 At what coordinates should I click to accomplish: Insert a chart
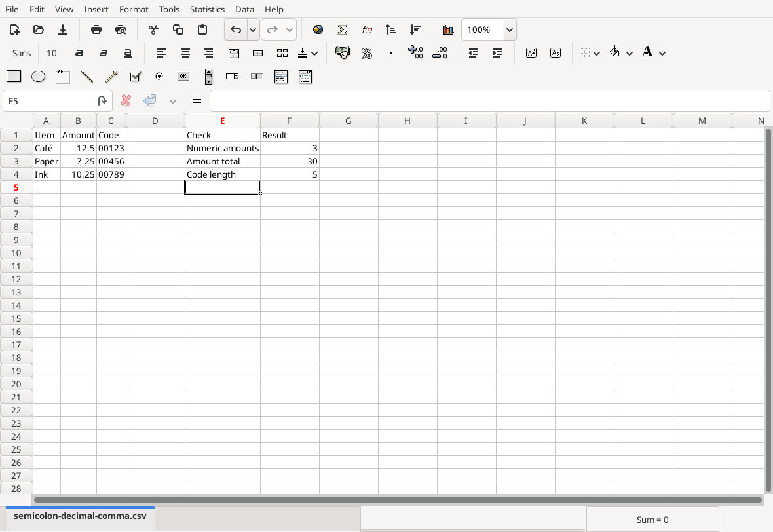pyautogui.click(x=448, y=29)
